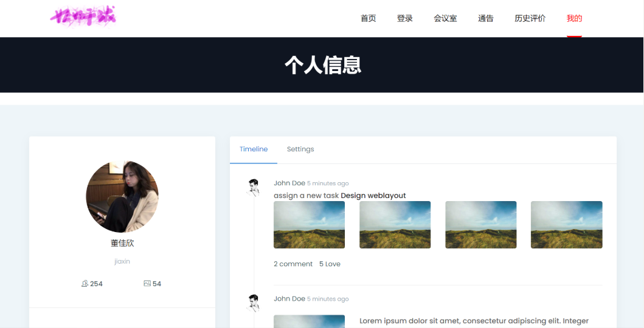
Task: Select the 通告 menu item
Action: click(485, 18)
